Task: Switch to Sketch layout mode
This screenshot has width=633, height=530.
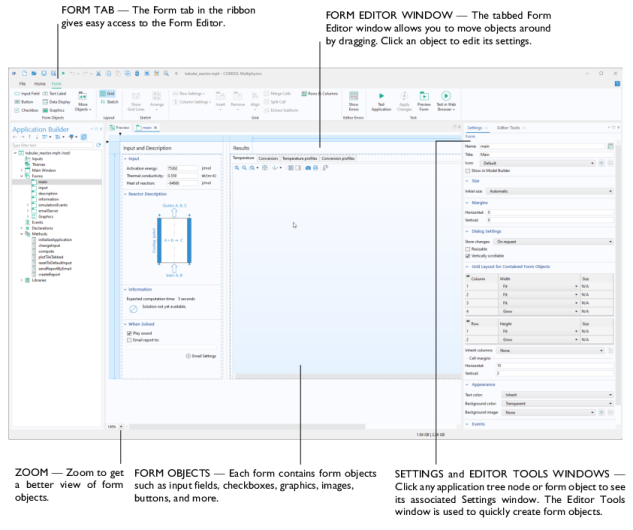Action: tap(109, 102)
